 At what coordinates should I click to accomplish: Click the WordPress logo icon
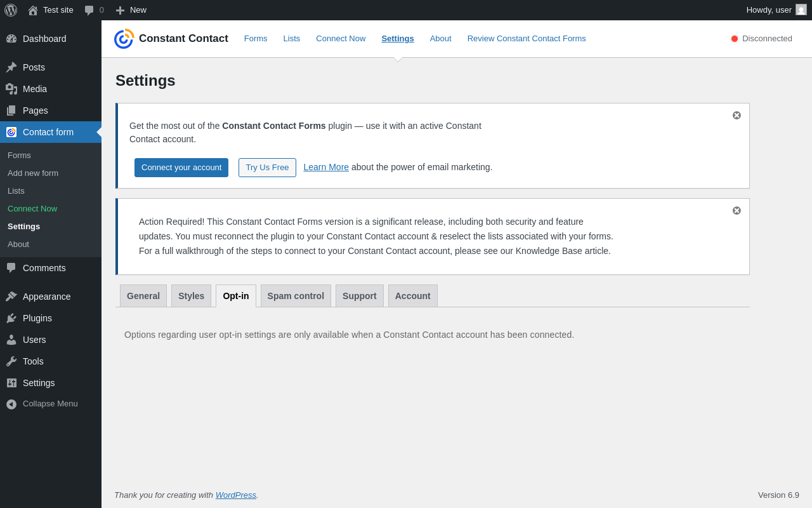tap(11, 10)
